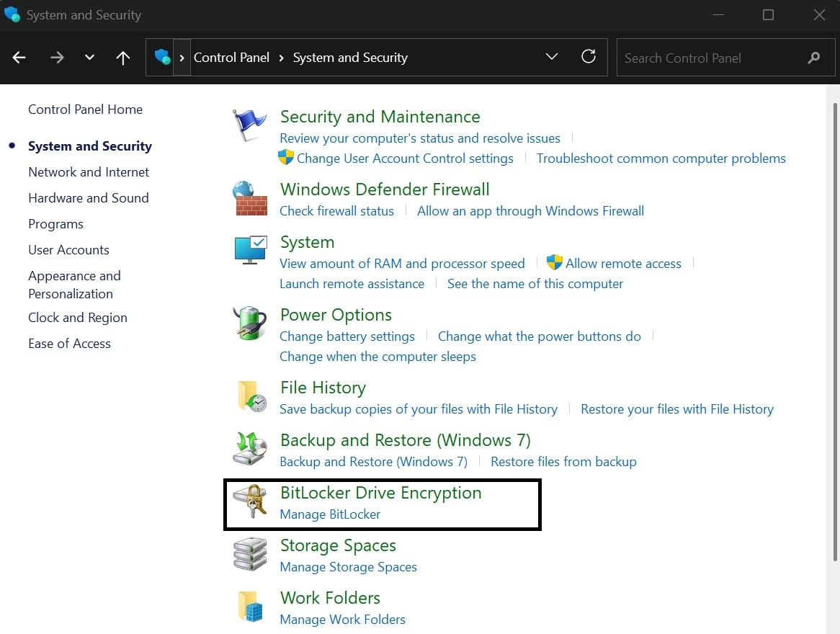Select Hardware and Sound in sidebar
This screenshot has height=634, width=840.
pyautogui.click(x=88, y=198)
